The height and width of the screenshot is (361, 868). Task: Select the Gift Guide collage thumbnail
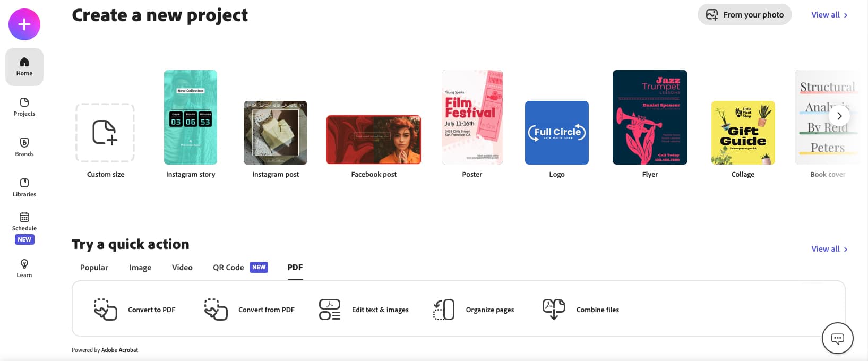(x=743, y=133)
